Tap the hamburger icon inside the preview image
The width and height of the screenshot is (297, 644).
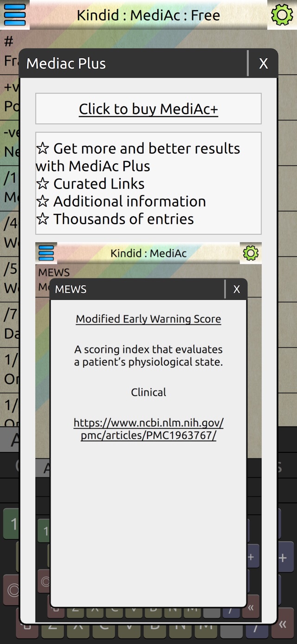tap(46, 253)
